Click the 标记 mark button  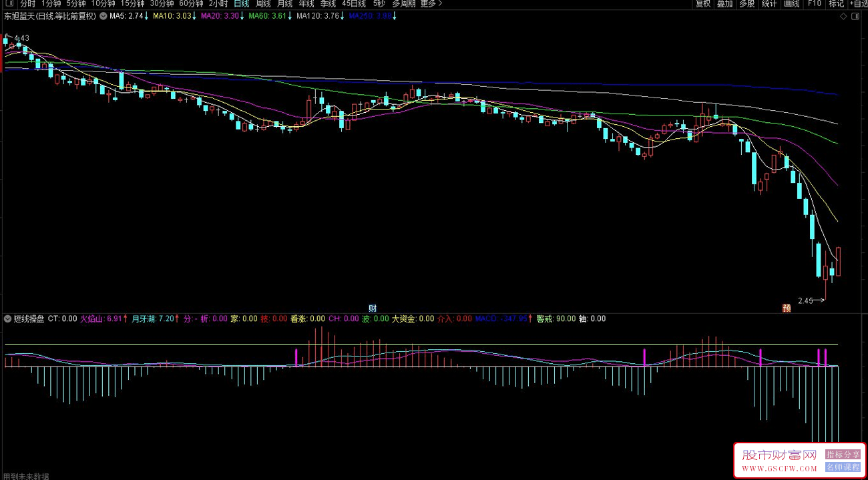pyautogui.click(x=837, y=3)
